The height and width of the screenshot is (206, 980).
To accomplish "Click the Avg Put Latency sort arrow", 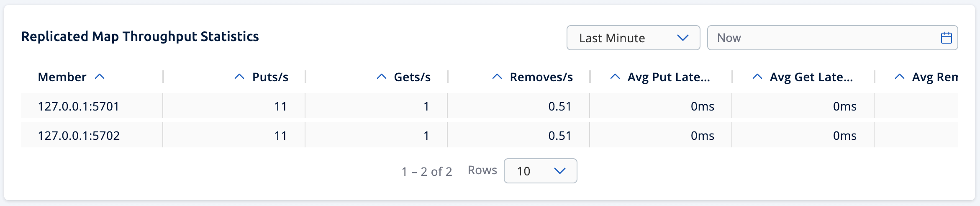I will tap(615, 77).
